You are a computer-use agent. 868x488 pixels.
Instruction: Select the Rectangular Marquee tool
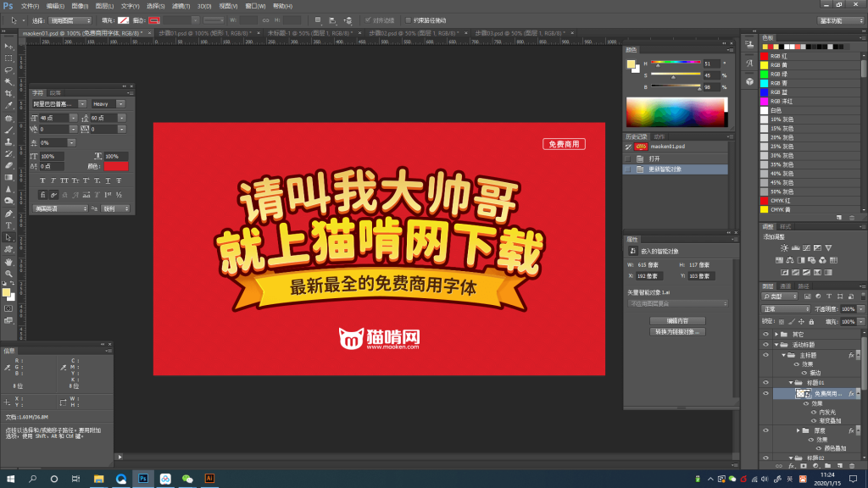(8, 58)
